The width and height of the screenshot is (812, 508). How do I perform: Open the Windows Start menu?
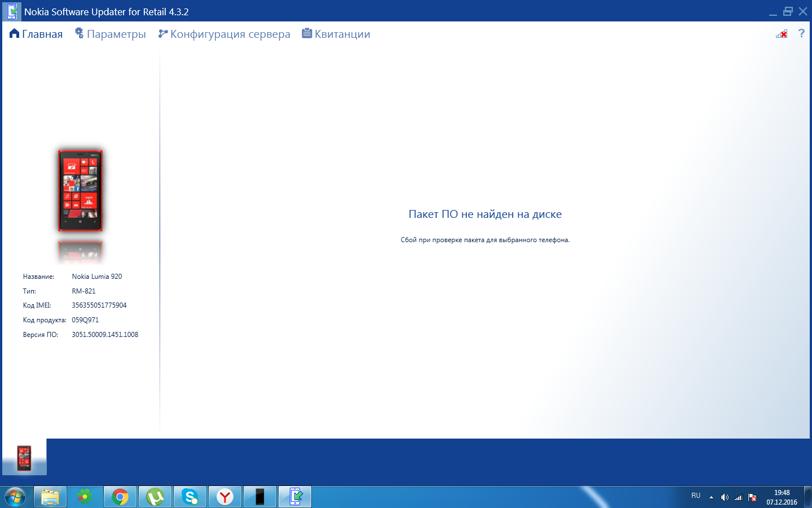(x=15, y=497)
